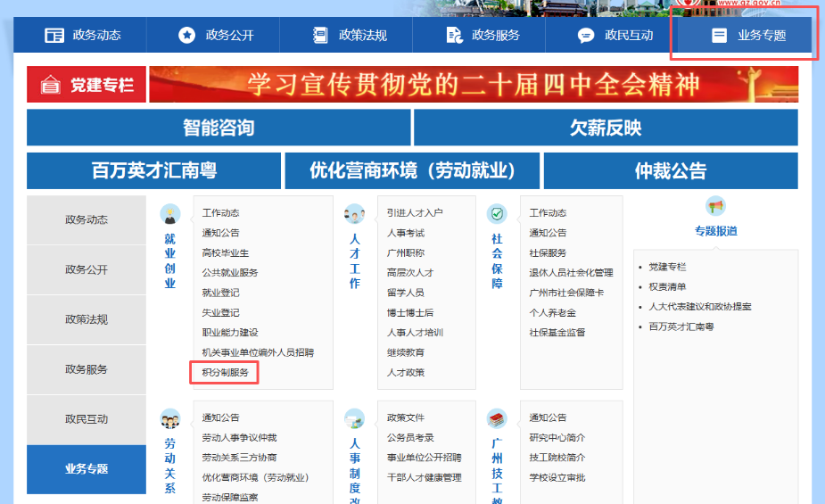
Task: Select the 业务专题 tab in left sidebar
Action: (87, 469)
